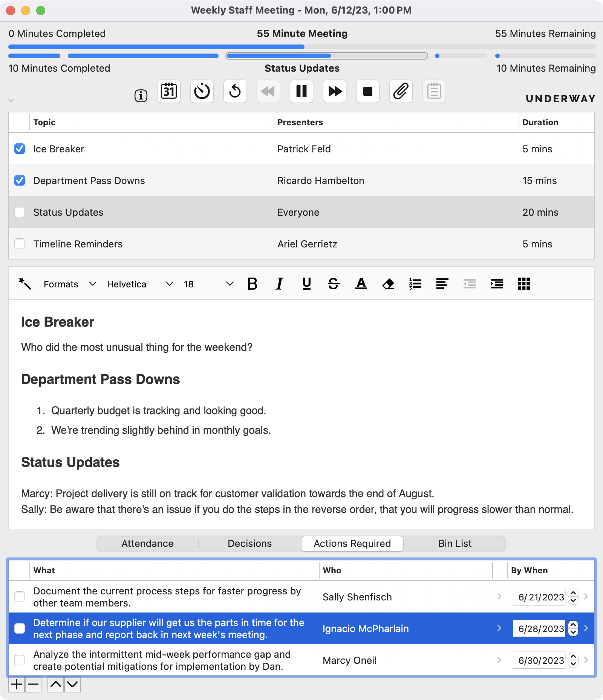Viewport: 603px width, 700px height.
Task: Stop the meeting with the stop button
Action: tap(367, 91)
